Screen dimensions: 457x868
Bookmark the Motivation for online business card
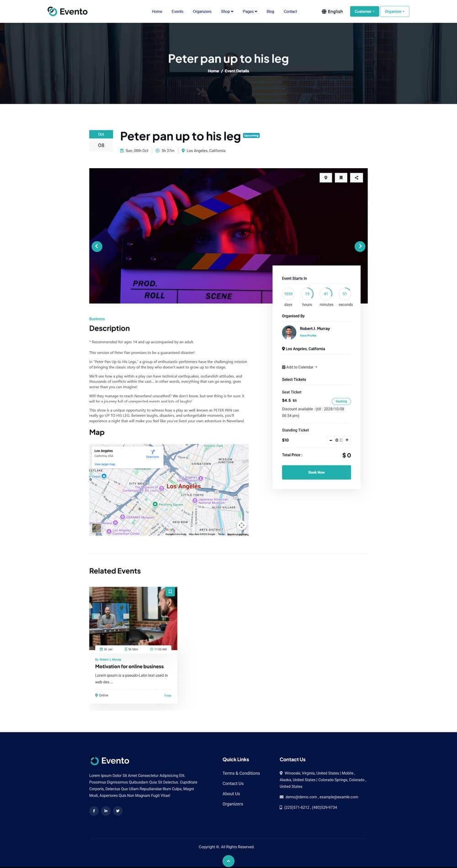170,592
